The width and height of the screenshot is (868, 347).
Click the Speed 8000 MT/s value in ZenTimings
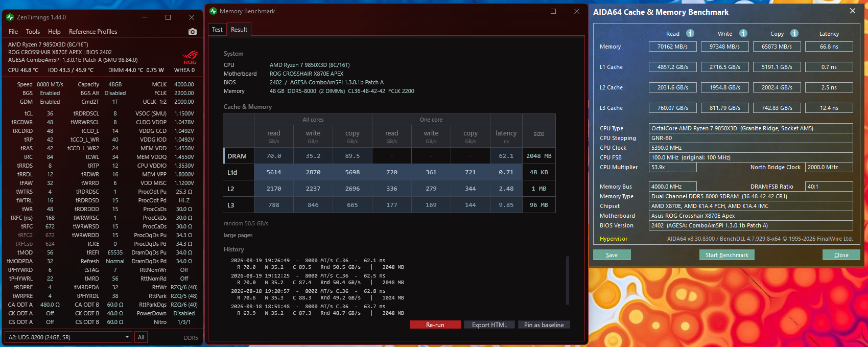50,84
